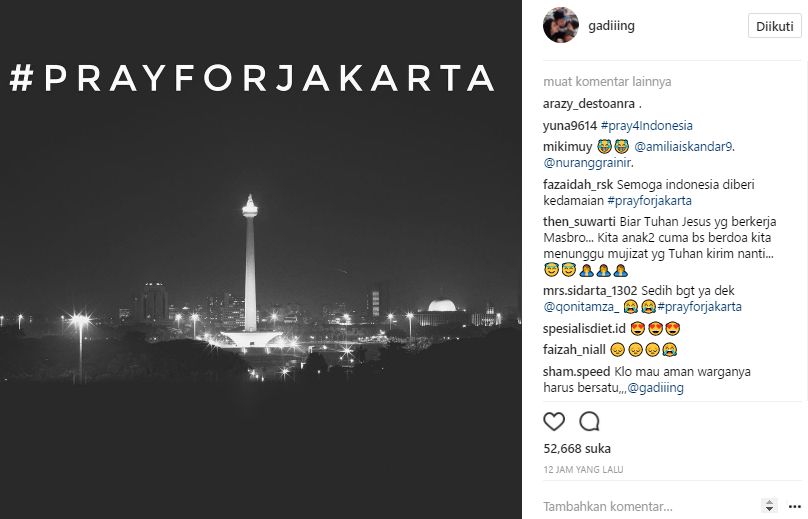Load more comments via muat komentar lainnya
This screenshot has width=808, height=519.
pos(607,81)
